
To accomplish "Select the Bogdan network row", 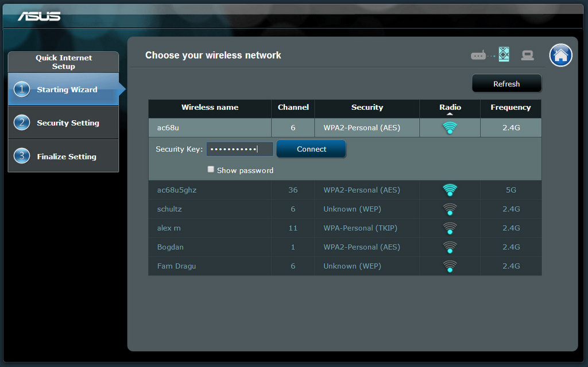I will (x=345, y=247).
